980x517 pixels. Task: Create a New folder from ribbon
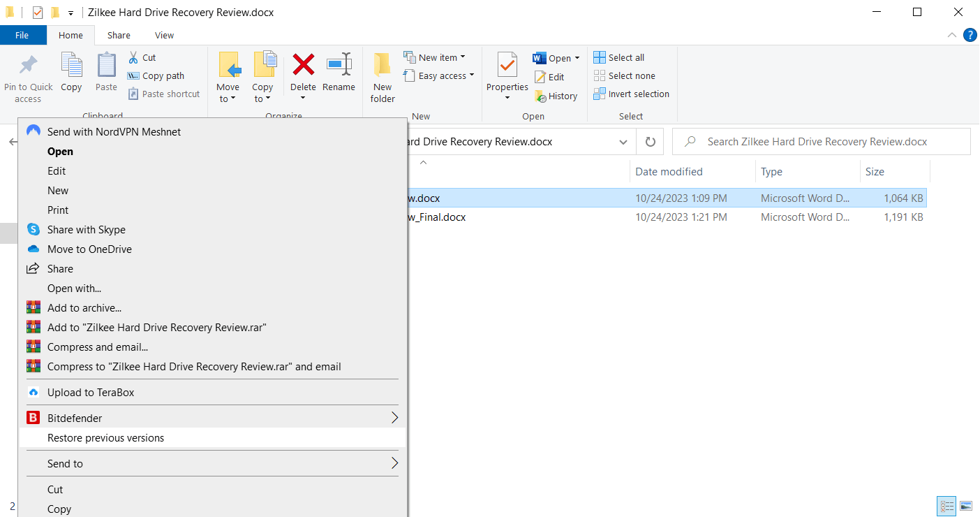click(x=383, y=77)
